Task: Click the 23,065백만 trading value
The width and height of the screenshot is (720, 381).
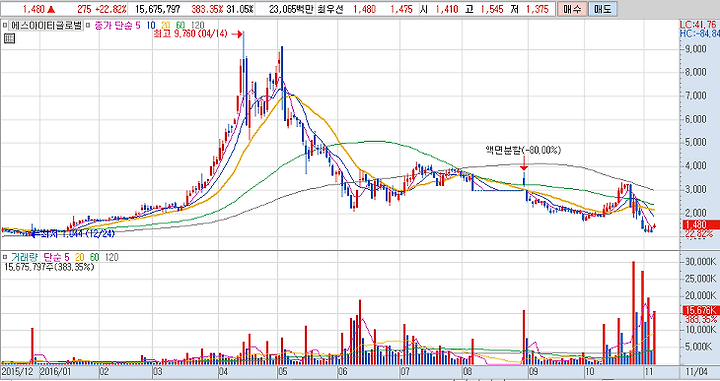Action: click(291, 9)
